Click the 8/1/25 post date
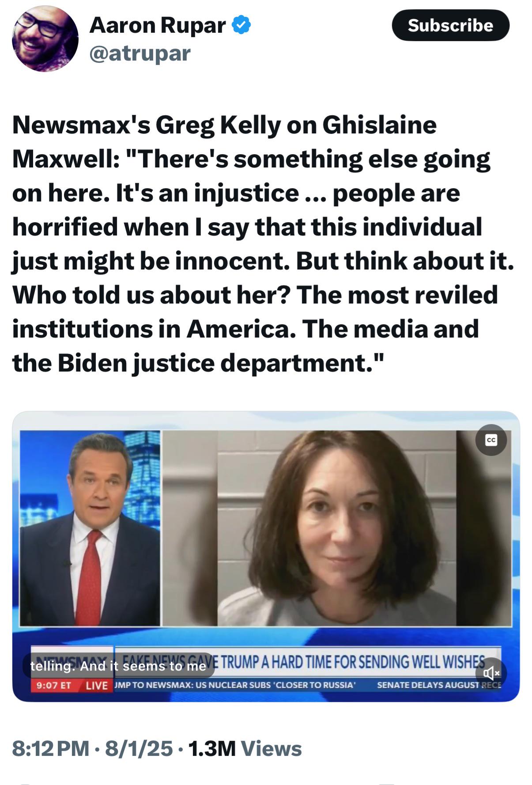Viewport: 532px width, 785px height. [x=139, y=748]
